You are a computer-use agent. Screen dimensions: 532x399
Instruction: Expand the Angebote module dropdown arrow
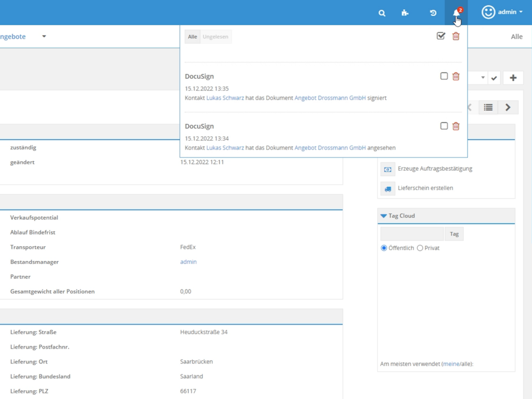pos(44,37)
